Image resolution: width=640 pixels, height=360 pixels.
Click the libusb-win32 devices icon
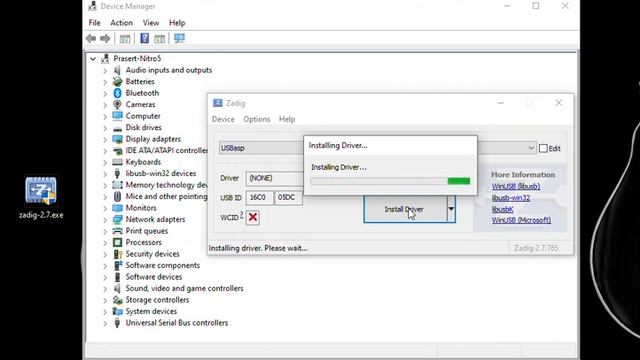tap(118, 173)
